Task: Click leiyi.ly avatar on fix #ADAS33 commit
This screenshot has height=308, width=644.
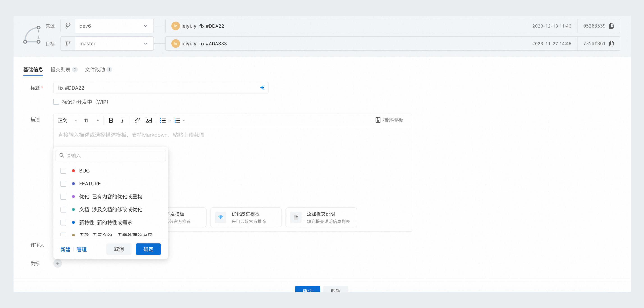Action: click(175, 43)
